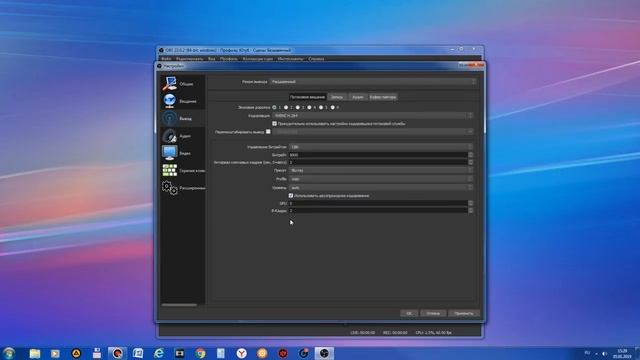Click the settings sidebar horizontal scrollbar

pos(179,305)
